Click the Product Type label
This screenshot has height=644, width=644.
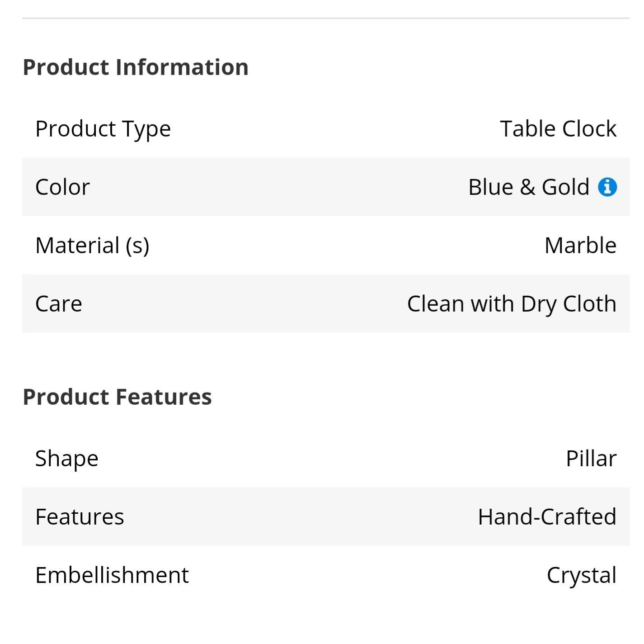click(x=103, y=129)
